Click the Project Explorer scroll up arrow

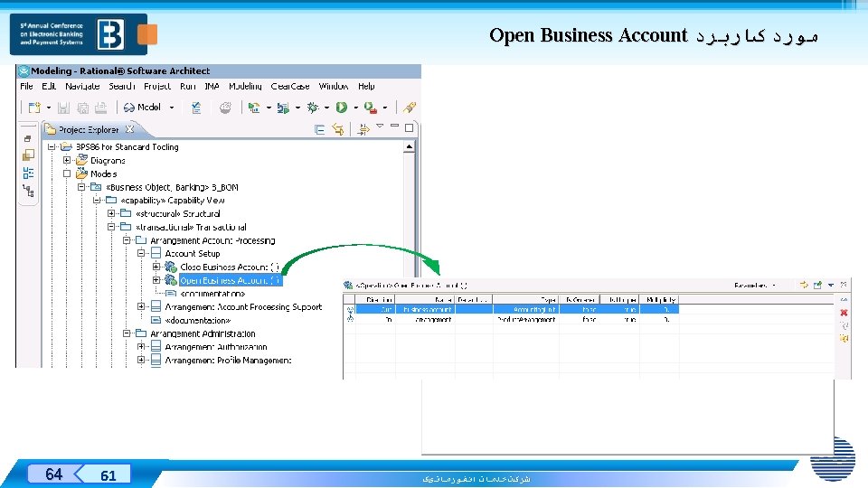point(409,146)
